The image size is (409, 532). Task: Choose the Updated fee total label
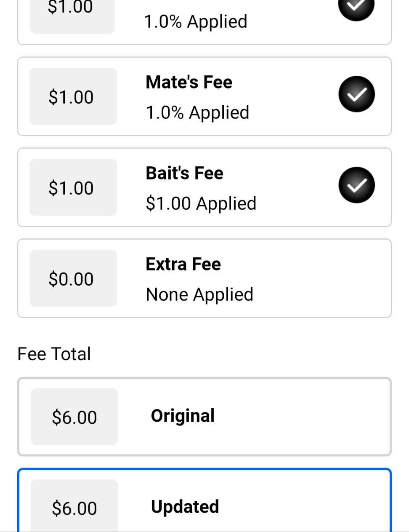coord(185,507)
